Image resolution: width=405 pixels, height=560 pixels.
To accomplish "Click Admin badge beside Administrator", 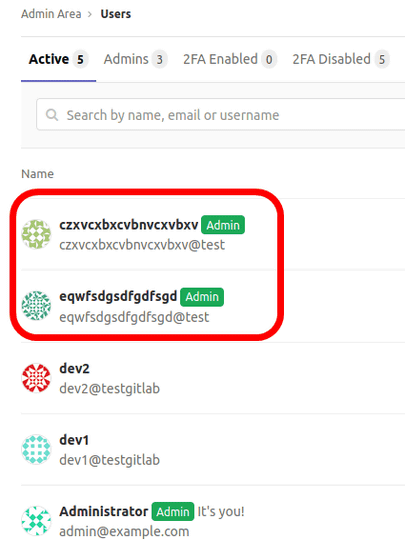I will click(x=173, y=511).
